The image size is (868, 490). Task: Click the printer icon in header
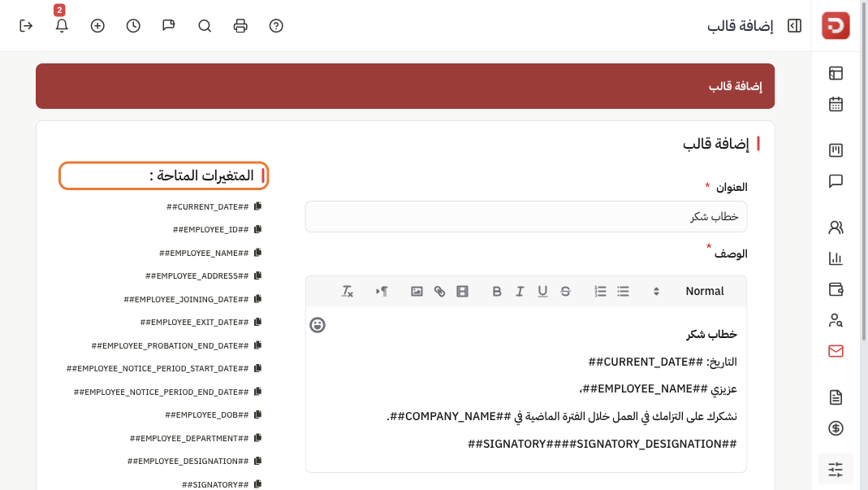pyautogui.click(x=240, y=26)
